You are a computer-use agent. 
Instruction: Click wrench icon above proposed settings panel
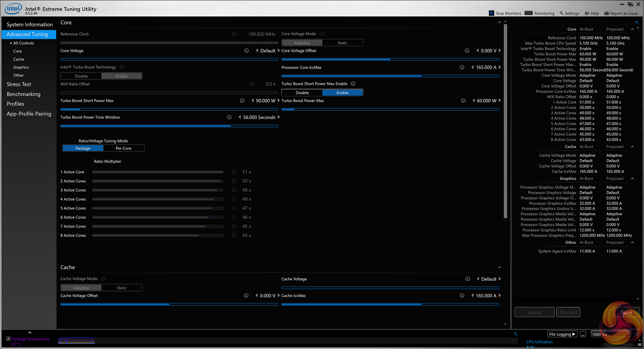point(637,22)
